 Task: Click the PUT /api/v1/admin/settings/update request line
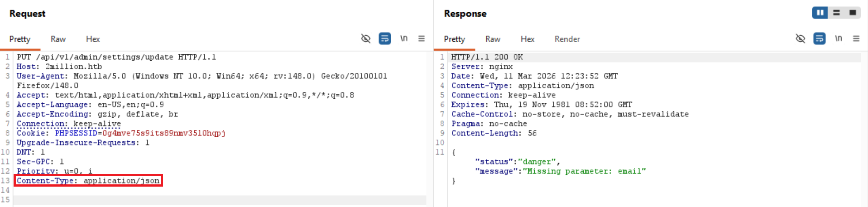pos(116,57)
